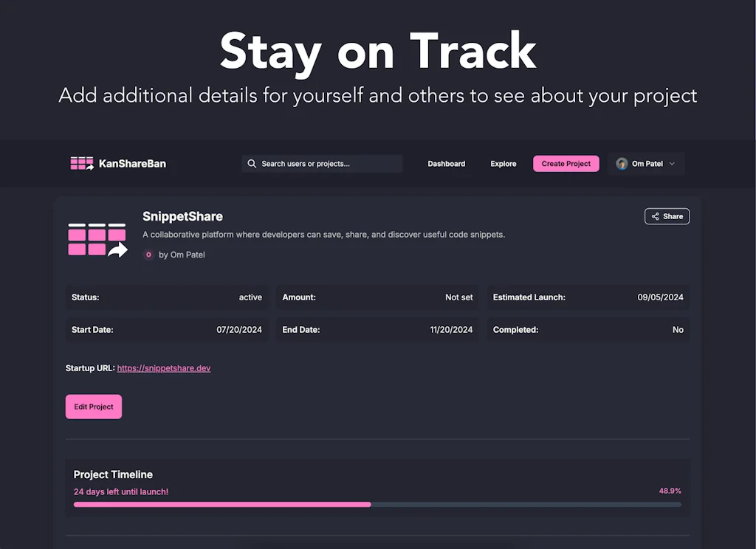Screen dimensions: 756x549
Task: Click the Start Date 07/20/2024 value
Action: pyautogui.click(x=239, y=330)
